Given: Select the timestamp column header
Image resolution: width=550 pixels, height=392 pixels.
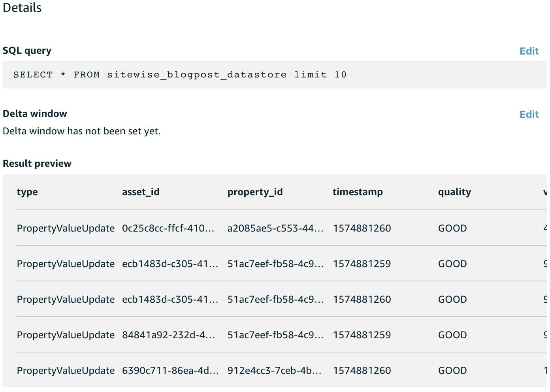Looking at the screenshot, I should tap(358, 192).
